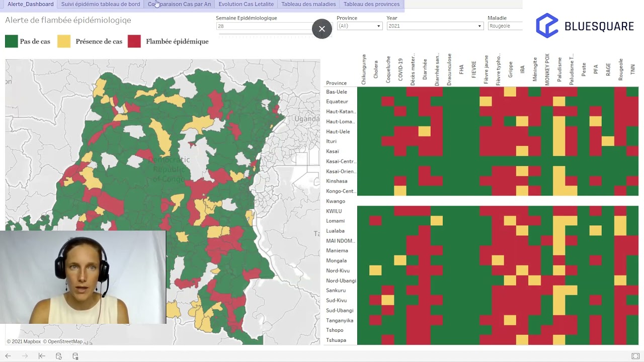644x362 pixels.
Task: Click the RAGE column header
Action: click(608, 69)
